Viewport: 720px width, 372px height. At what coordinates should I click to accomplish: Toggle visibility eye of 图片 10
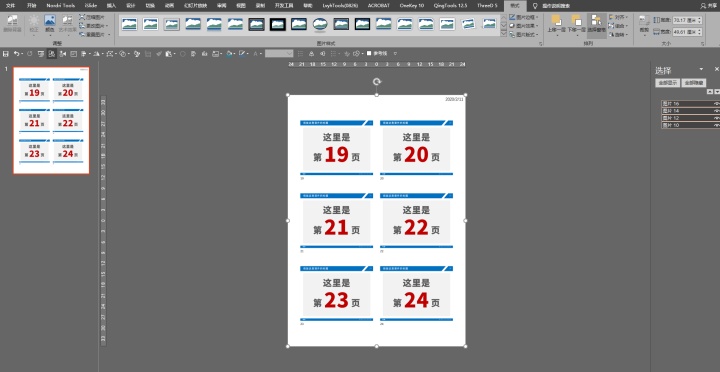(x=716, y=125)
